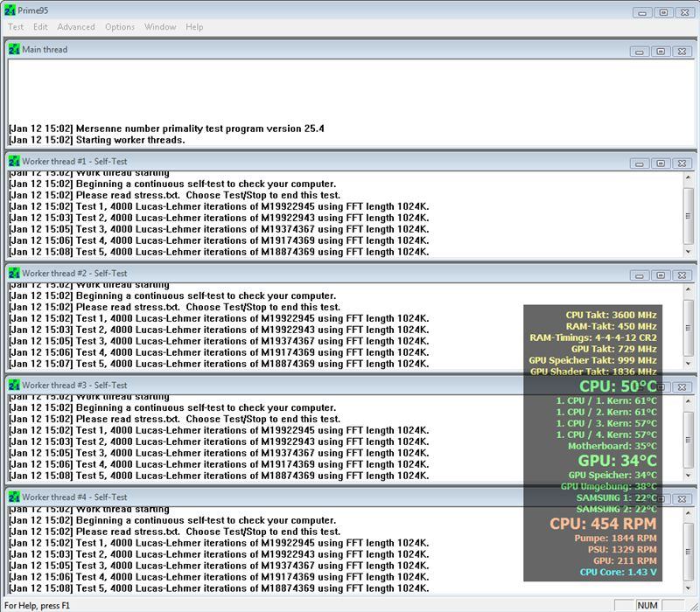The width and height of the screenshot is (700, 612).
Task: Close the Worker thread #3 window
Action: (682, 387)
